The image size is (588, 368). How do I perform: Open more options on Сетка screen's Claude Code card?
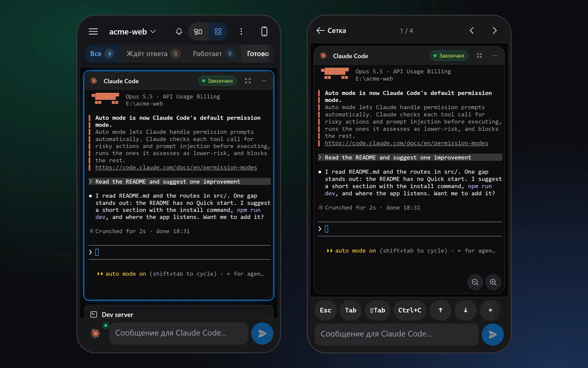pos(495,56)
